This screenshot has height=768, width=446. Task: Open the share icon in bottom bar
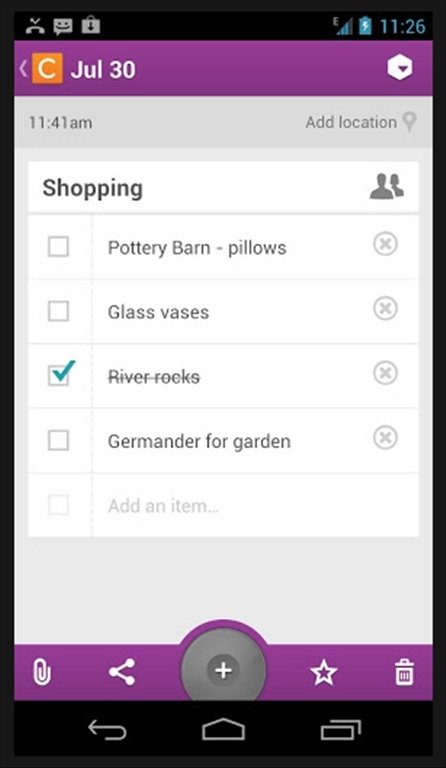(x=122, y=672)
